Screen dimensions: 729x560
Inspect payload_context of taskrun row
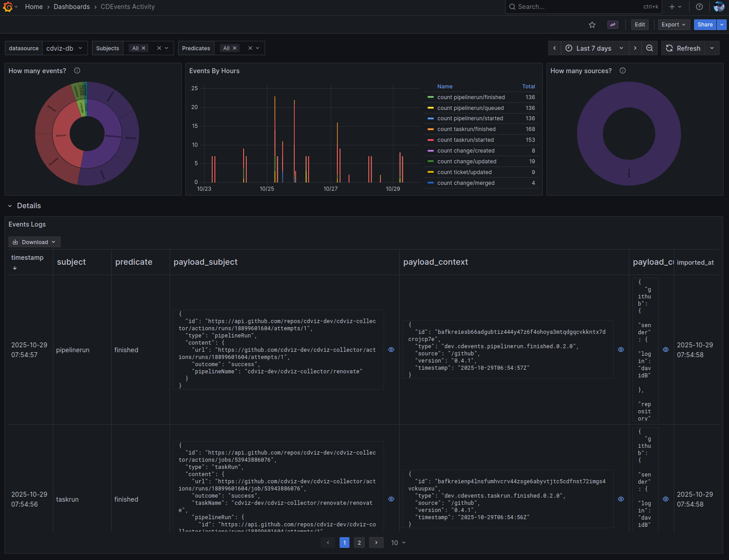(x=621, y=499)
